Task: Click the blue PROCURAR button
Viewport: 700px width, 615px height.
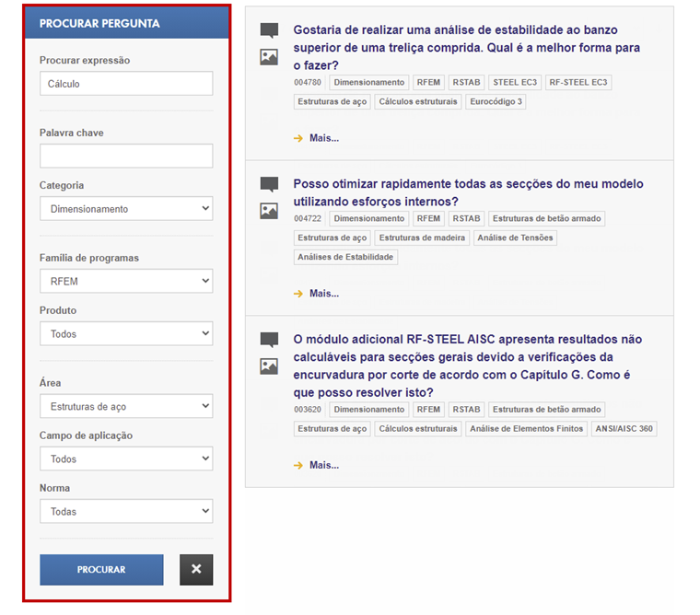Action: [101, 570]
